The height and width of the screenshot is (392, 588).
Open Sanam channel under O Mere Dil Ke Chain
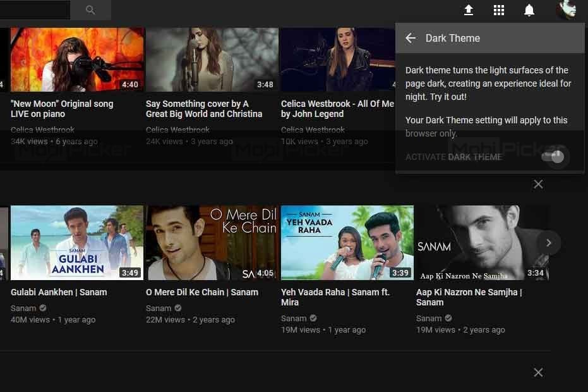159,309
